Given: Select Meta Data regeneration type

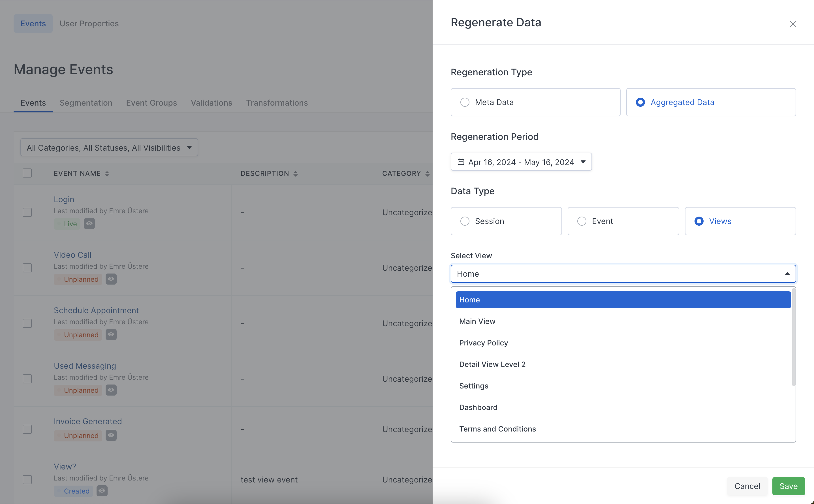Looking at the screenshot, I should coord(535,102).
